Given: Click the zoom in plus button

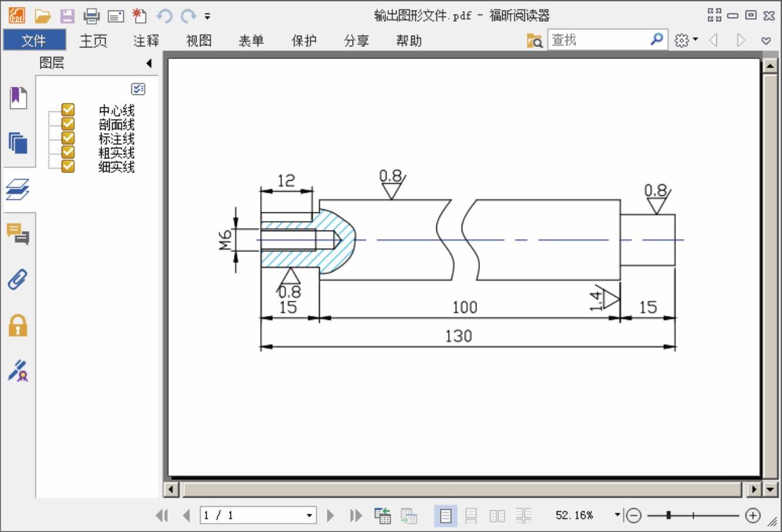Looking at the screenshot, I should click(753, 516).
